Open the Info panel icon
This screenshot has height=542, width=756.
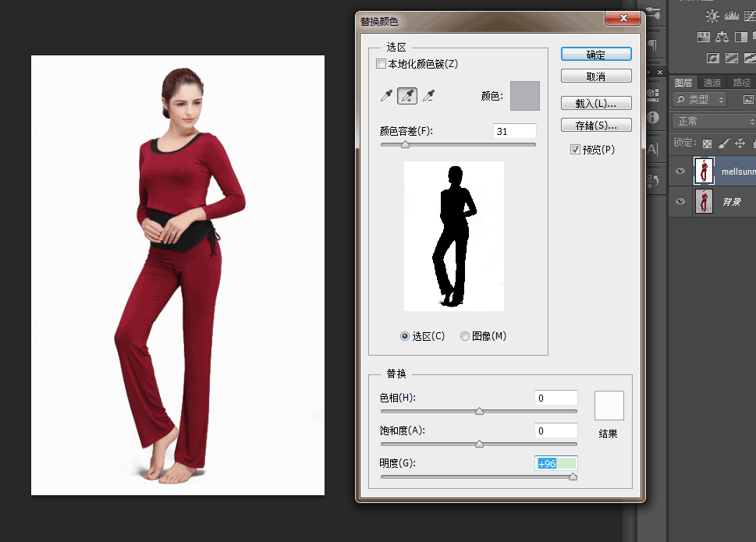[653, 117]
